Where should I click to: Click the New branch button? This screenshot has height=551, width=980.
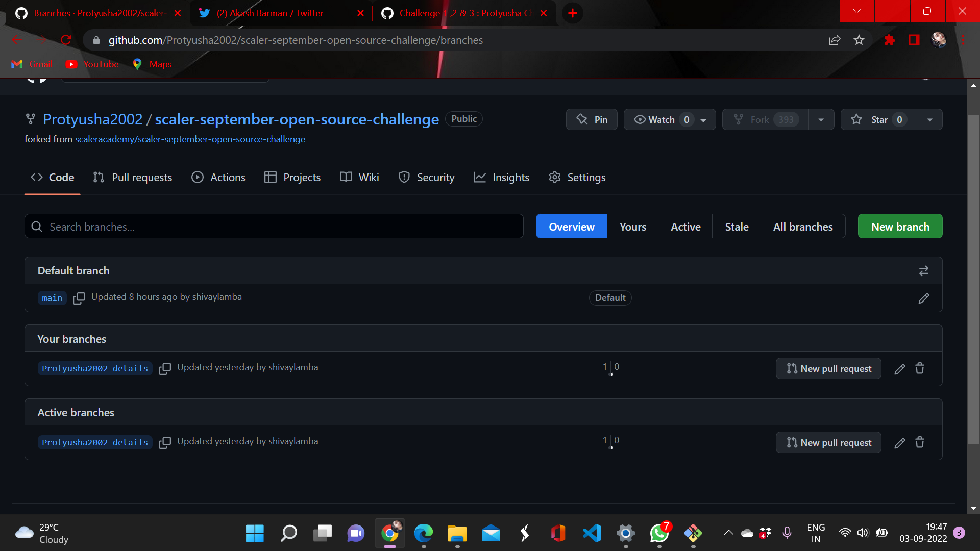[899, 227]
